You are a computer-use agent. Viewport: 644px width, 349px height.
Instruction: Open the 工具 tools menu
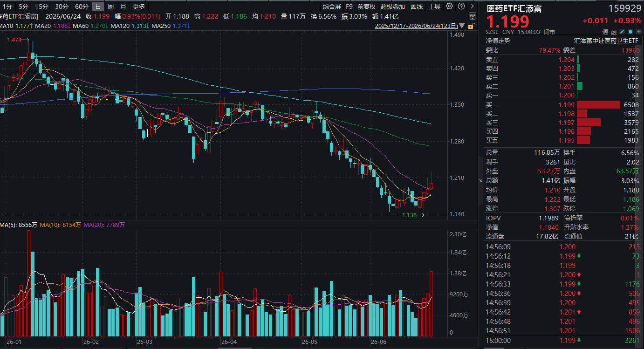434,7
